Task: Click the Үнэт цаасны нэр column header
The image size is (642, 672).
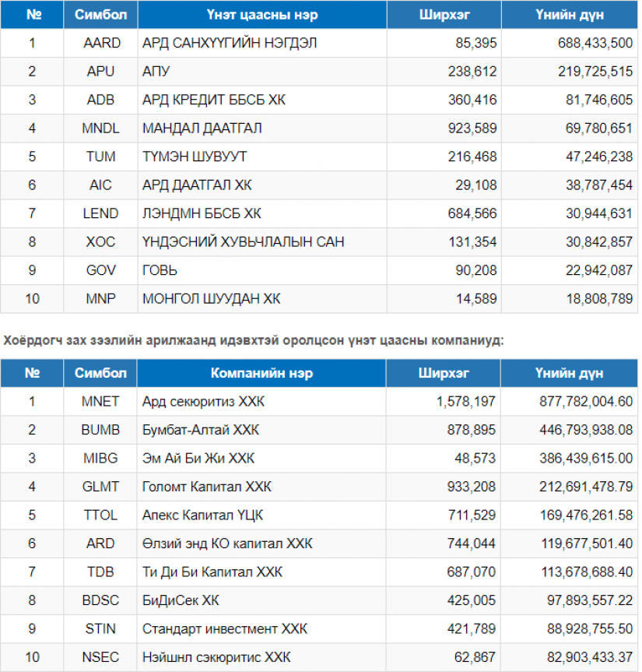Action: [x=262, y=15]
